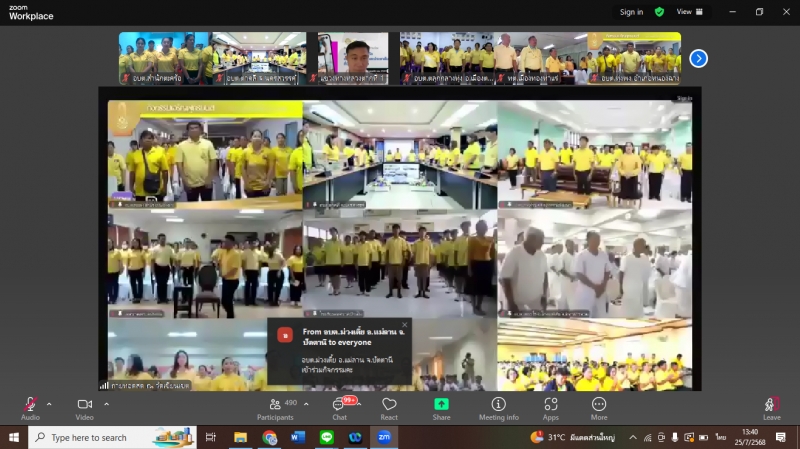
Task: Open the blue app right of LINE
Action: click(x=355, y=437)
